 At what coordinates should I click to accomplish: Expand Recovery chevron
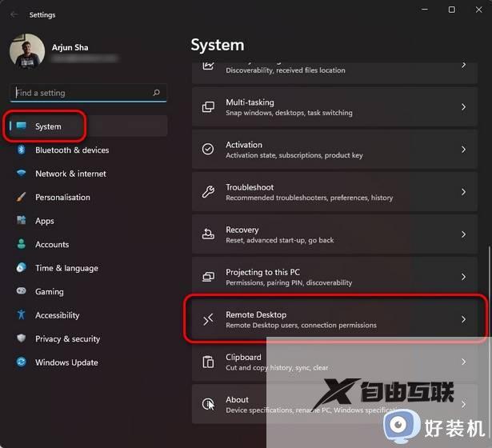[463, 234]
